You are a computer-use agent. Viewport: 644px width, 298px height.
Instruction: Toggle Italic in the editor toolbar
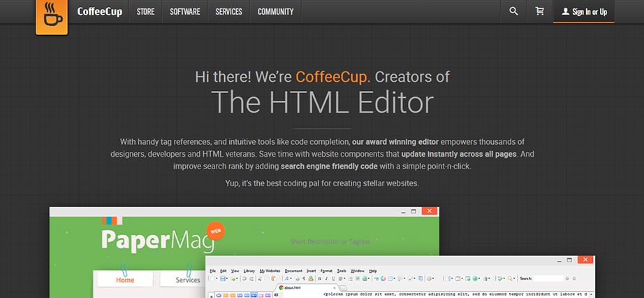tap(326, 278)
